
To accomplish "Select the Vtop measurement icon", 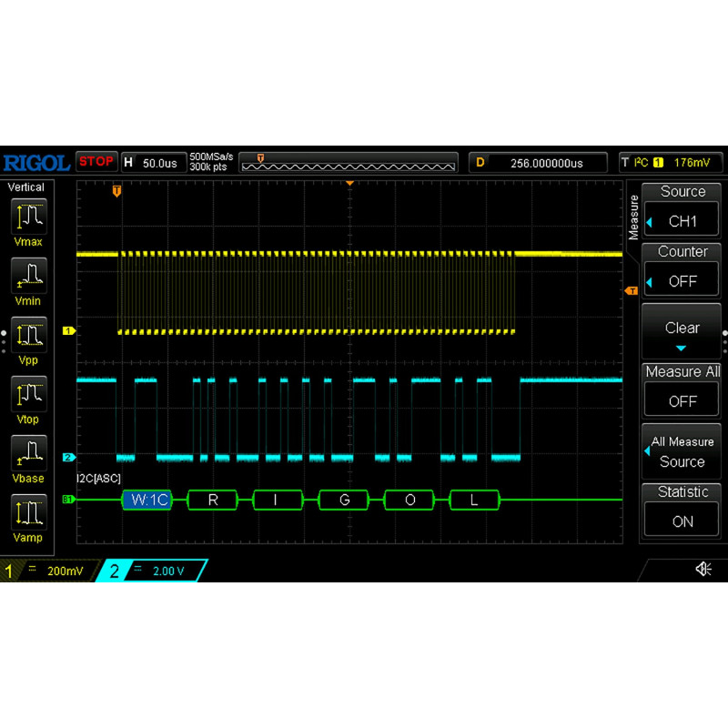I will click(27, 396).
